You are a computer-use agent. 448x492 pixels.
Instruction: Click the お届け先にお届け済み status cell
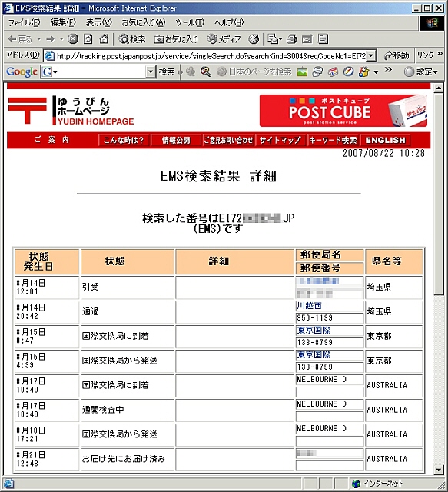(x=128, y=460)
